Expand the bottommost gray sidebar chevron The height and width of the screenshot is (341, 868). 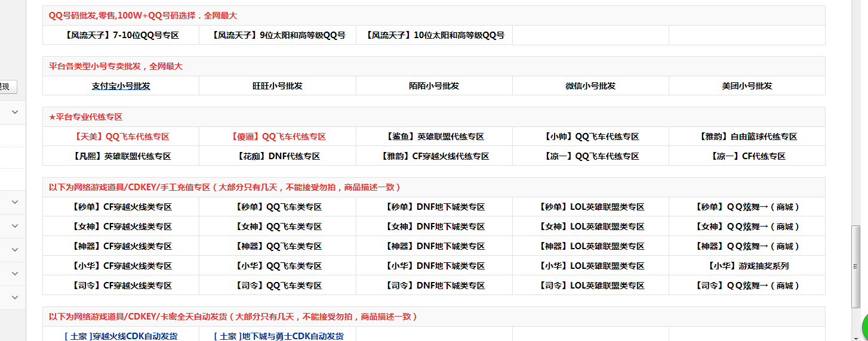point(15,297)
